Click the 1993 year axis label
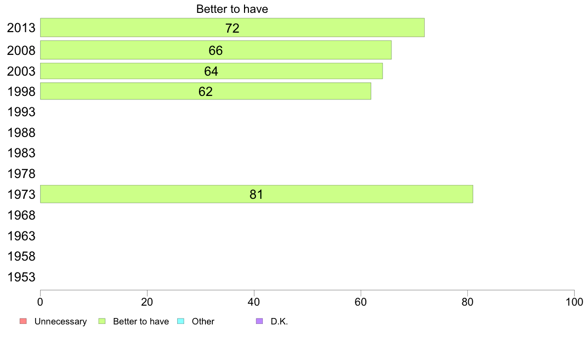Image resolution: width=588 pixels, height=364 pixels. pyautogui.click(x=21, y=112)
